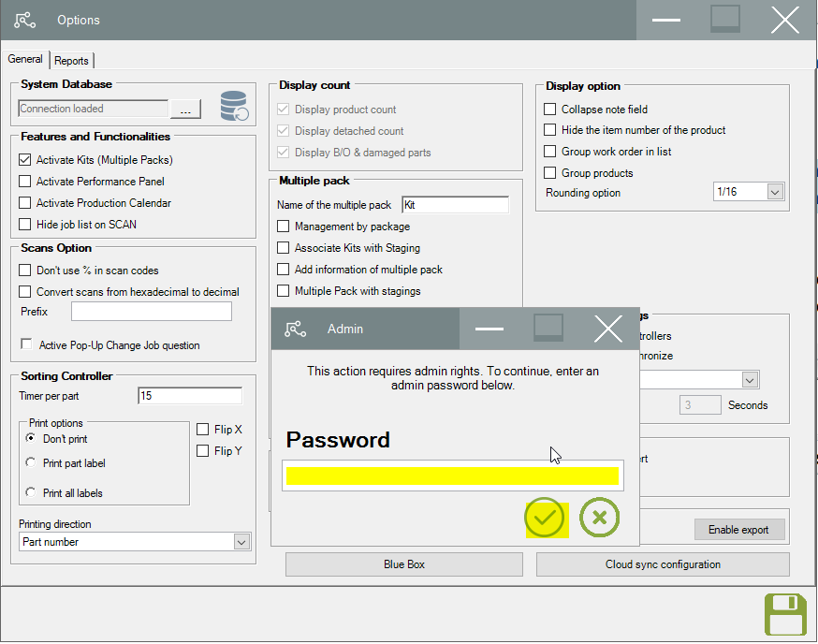Close the Admin password dialog

[x=608, y=329]
